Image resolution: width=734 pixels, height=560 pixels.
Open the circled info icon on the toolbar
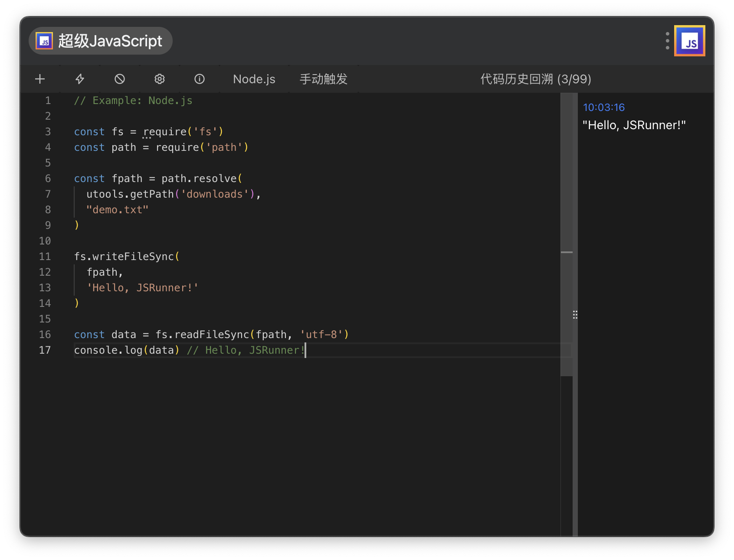(199, 79)
